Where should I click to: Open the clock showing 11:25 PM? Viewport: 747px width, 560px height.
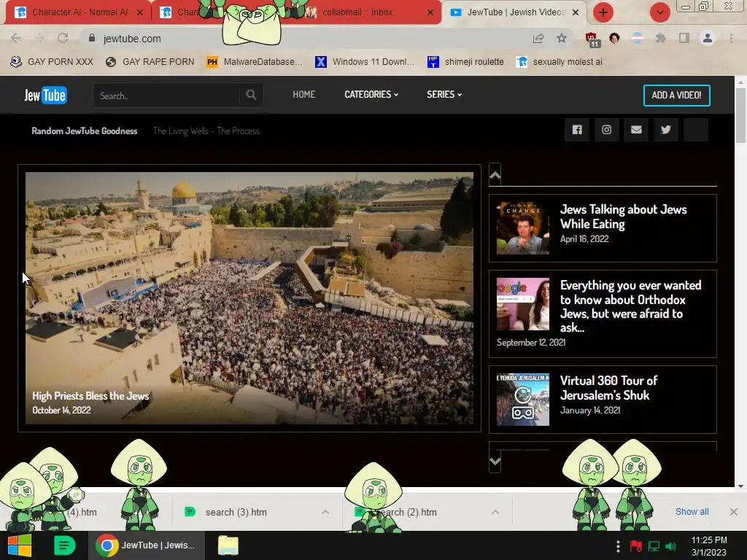709,546
